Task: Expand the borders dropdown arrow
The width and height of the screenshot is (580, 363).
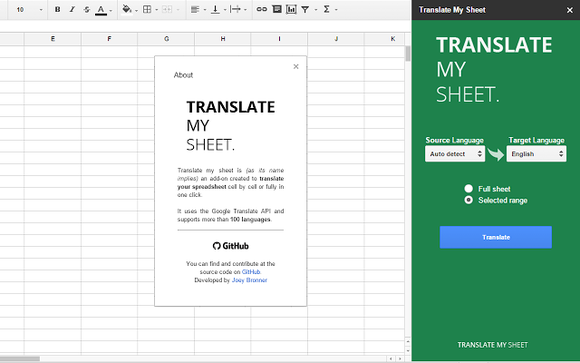Action: tap(156, 10)
